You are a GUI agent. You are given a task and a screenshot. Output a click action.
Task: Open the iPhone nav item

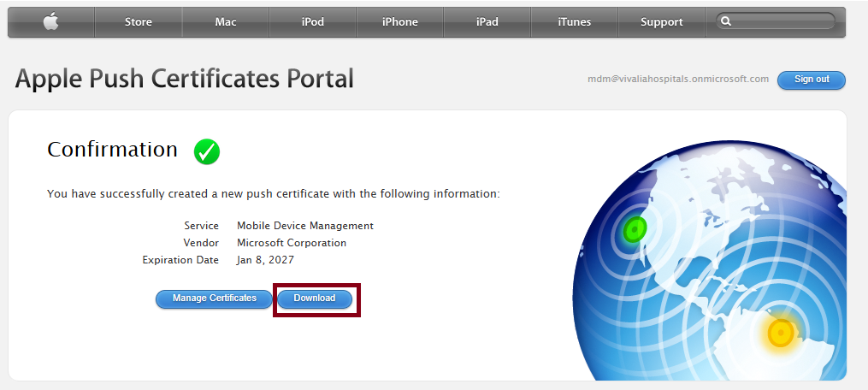(x=400, y=22)
